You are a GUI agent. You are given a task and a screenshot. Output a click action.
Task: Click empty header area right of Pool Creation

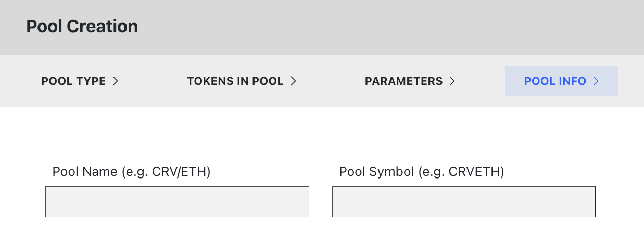(x=364, y=27)
